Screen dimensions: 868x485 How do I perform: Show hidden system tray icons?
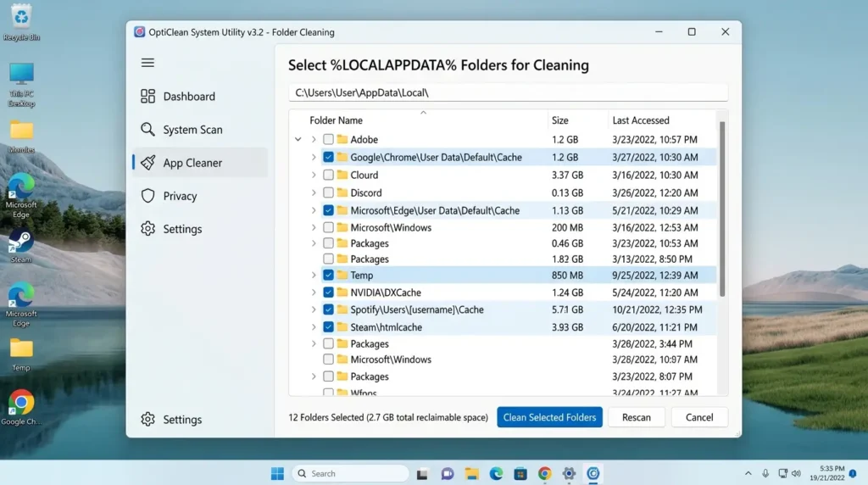tap(748, 473)
